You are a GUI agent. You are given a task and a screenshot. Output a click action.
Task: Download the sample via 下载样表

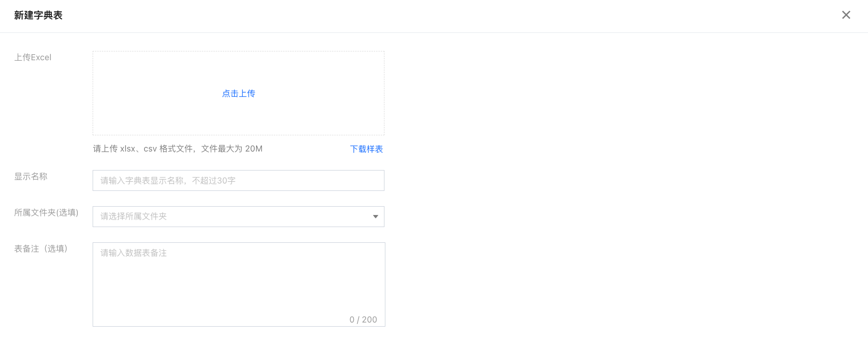(366, 149)
